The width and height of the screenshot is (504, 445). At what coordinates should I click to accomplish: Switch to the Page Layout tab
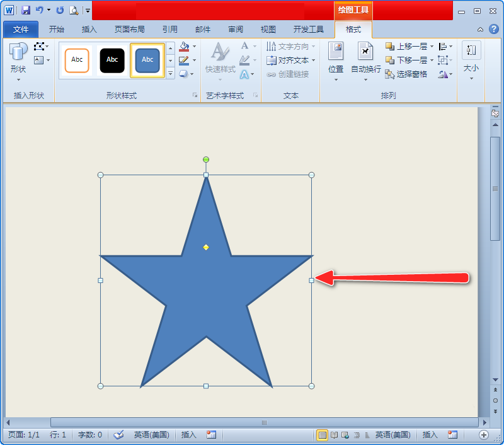(x=129, y=29)
